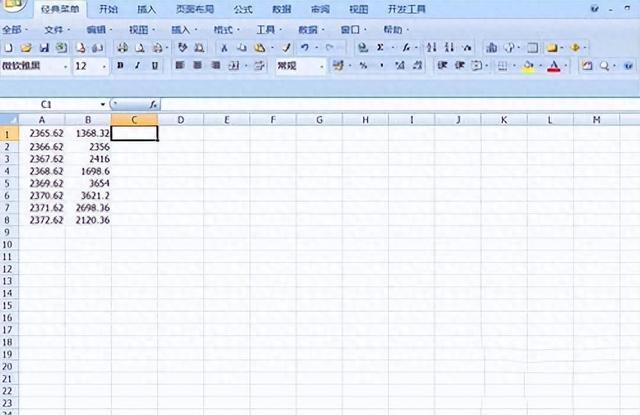Screen dimensions: 640x415
Task: Click the Print icon in the toolbar
Action: (x=122, y=48)
